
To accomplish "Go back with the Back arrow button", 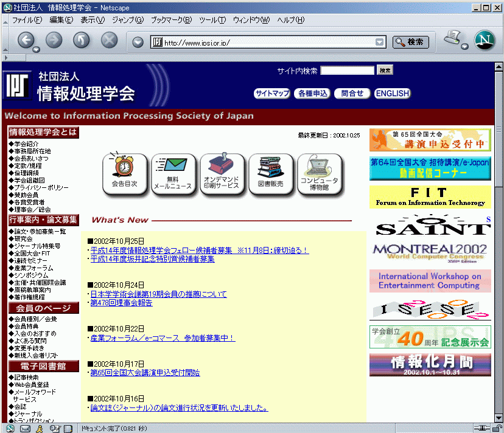I will click(x=26, y=41).
